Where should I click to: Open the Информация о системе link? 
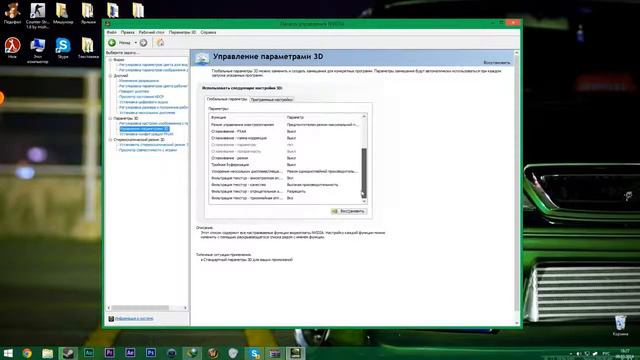click(134, 319)
